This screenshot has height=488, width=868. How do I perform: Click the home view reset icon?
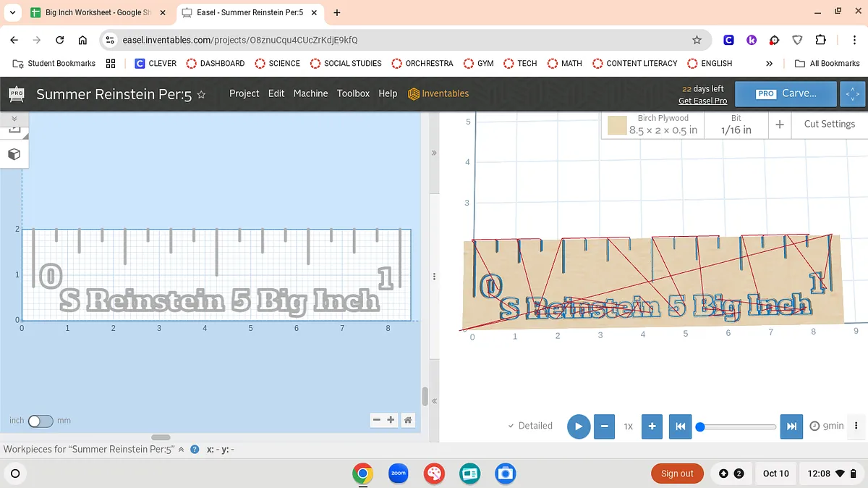408,420
